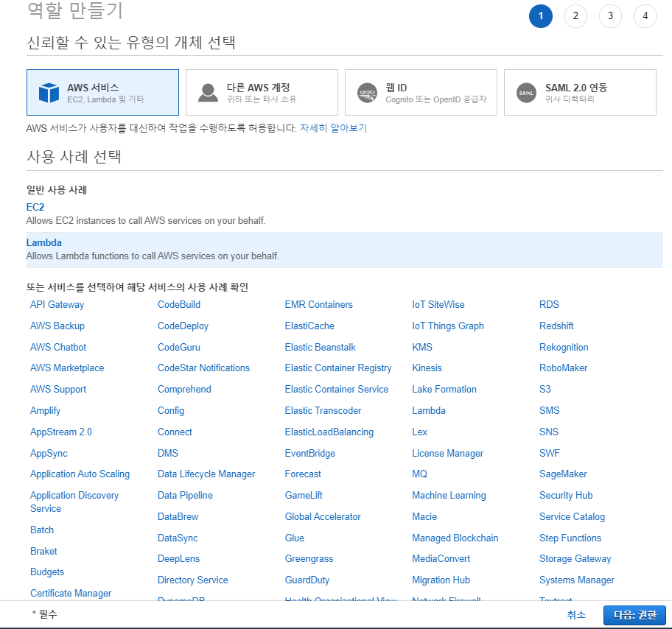The width and height of the screenshot is (672, 629).
Task: Pick Global Accelerator service
Action: [323, 517]
